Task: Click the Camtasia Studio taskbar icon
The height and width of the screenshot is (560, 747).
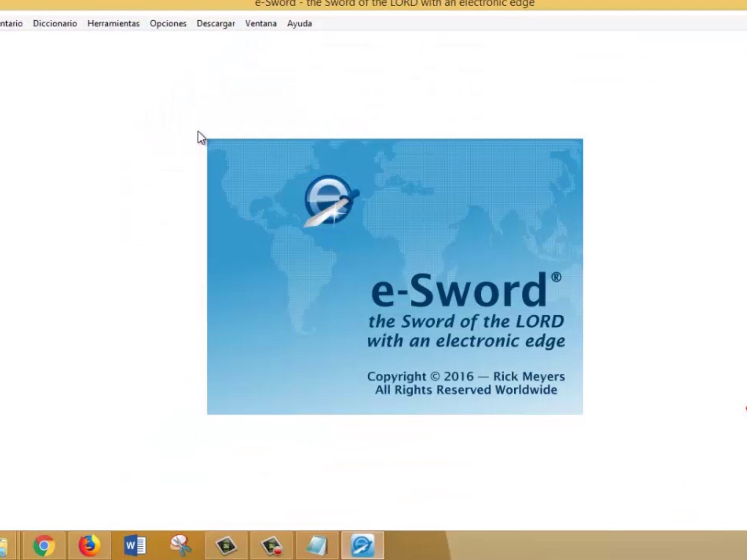Action: 226,545
